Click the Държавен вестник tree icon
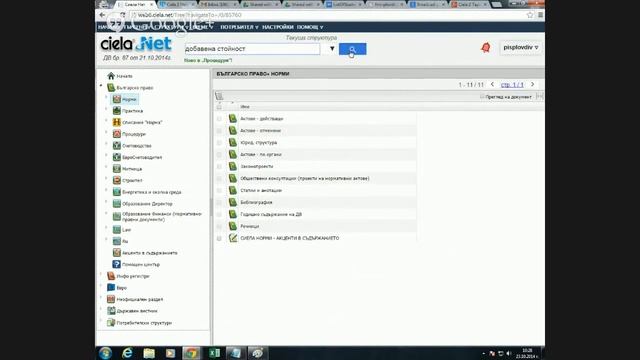Viewport: 640px width, 360px height. pyautogui.click(x=111, y=311)
